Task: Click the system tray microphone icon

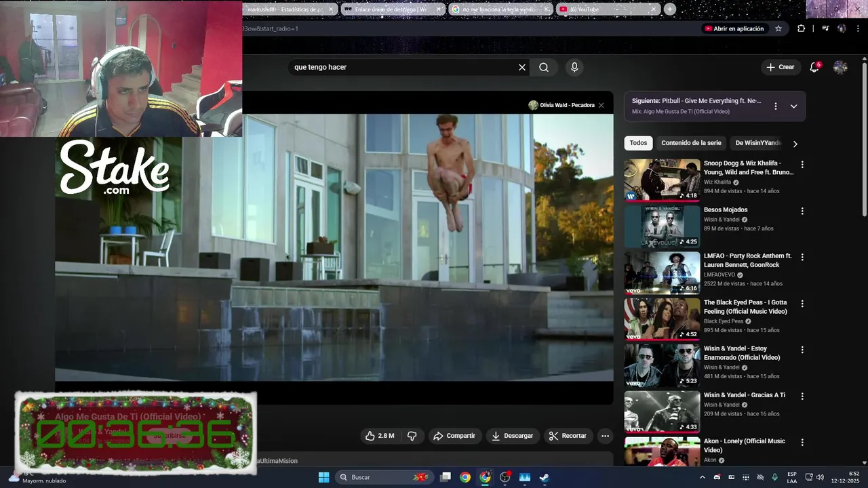Action: 774,477
